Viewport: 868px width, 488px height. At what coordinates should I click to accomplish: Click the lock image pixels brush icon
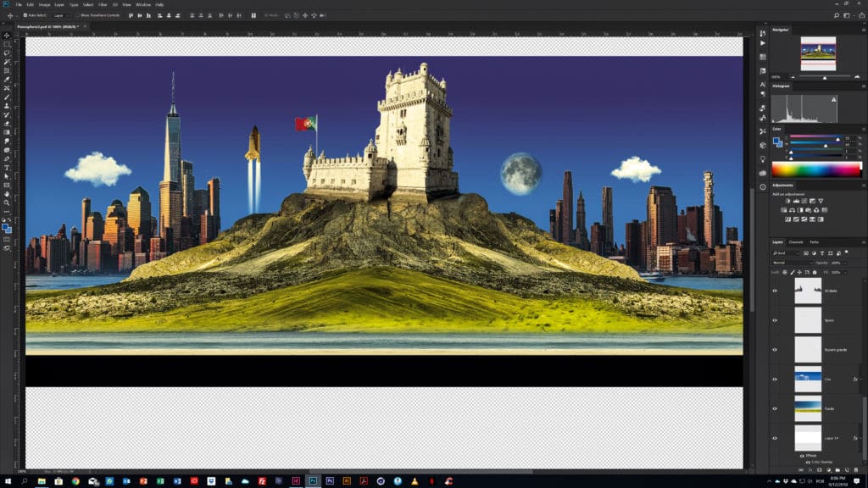(793, 272)
